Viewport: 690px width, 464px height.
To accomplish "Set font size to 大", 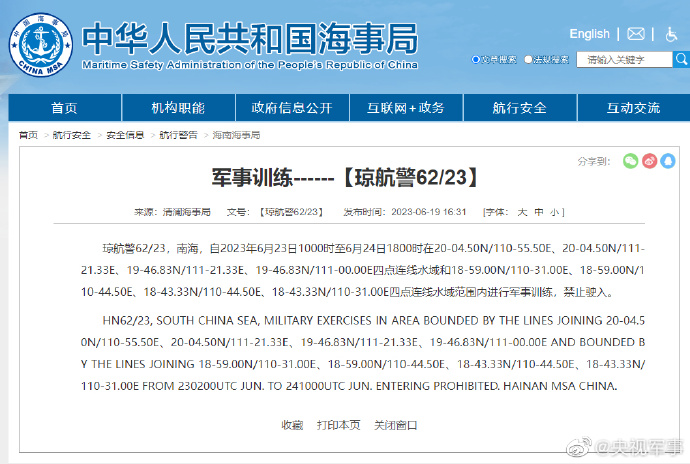I will 522,212.
